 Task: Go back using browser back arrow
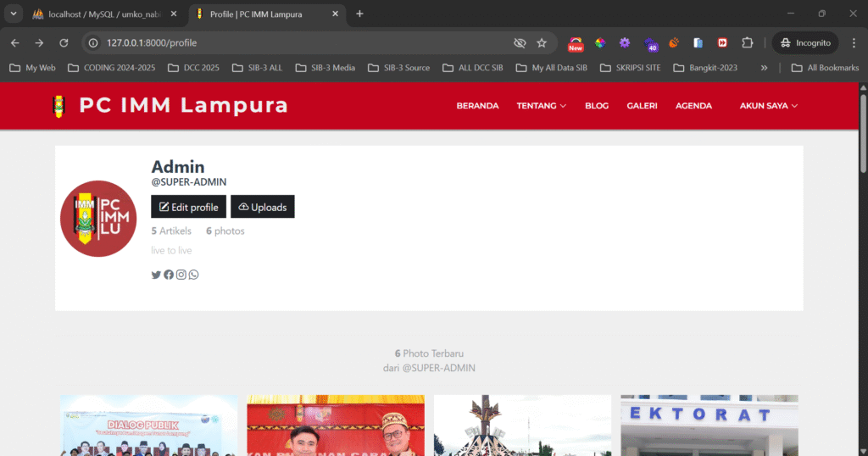tap(15, 42)
